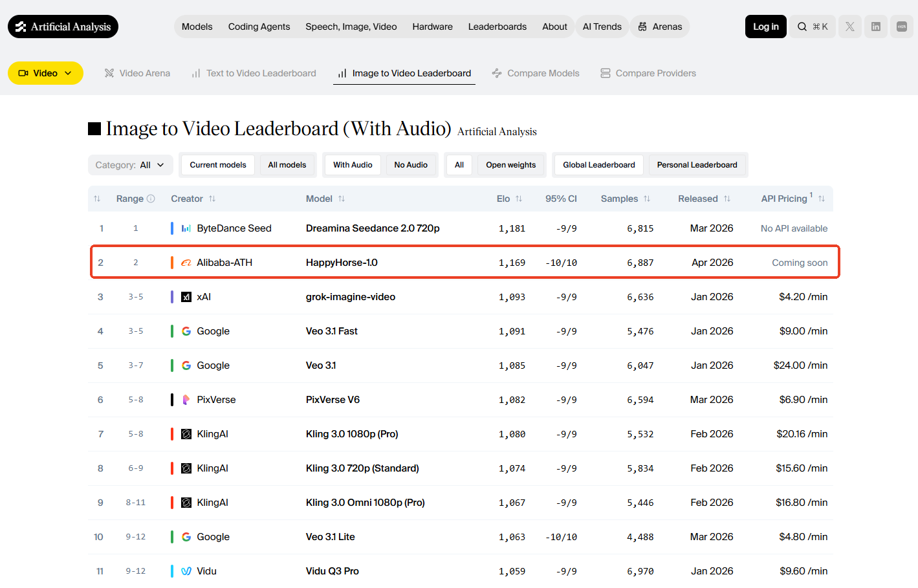Select the No Audio filter
This screenshot has height=588, width=918.
click(411, 165)
